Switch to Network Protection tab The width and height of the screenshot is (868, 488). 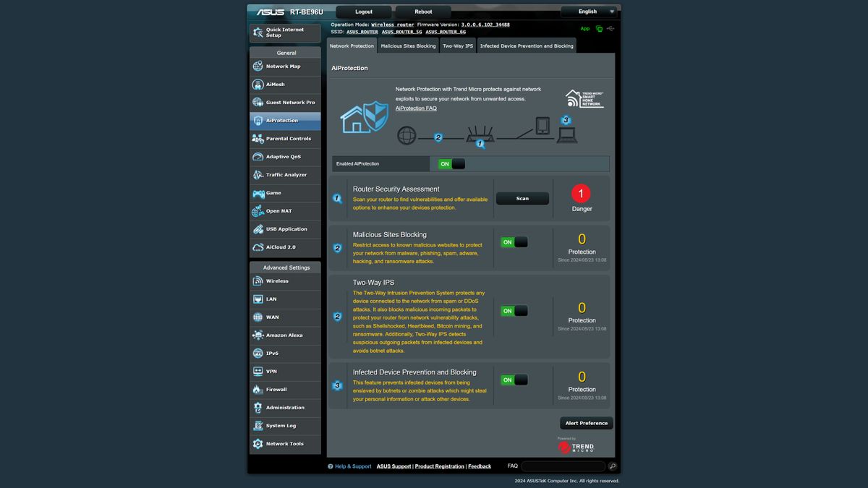click(352, 46)
